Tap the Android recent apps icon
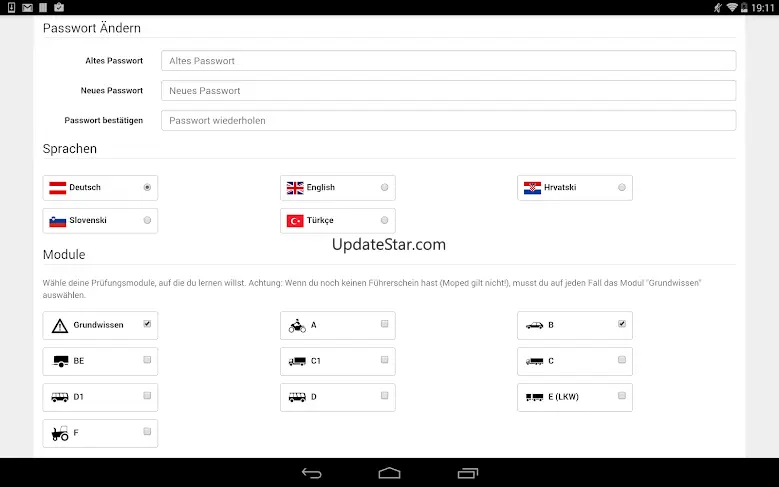The image size is (779, 487). (467, 473)
